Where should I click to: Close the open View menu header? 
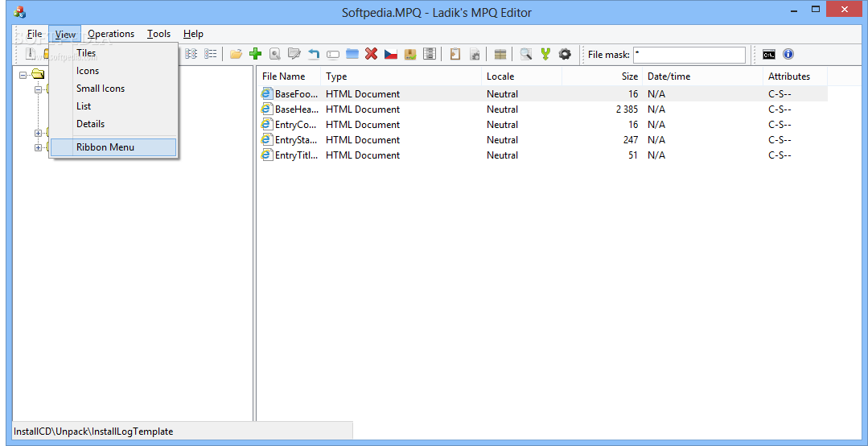[65, 34]
